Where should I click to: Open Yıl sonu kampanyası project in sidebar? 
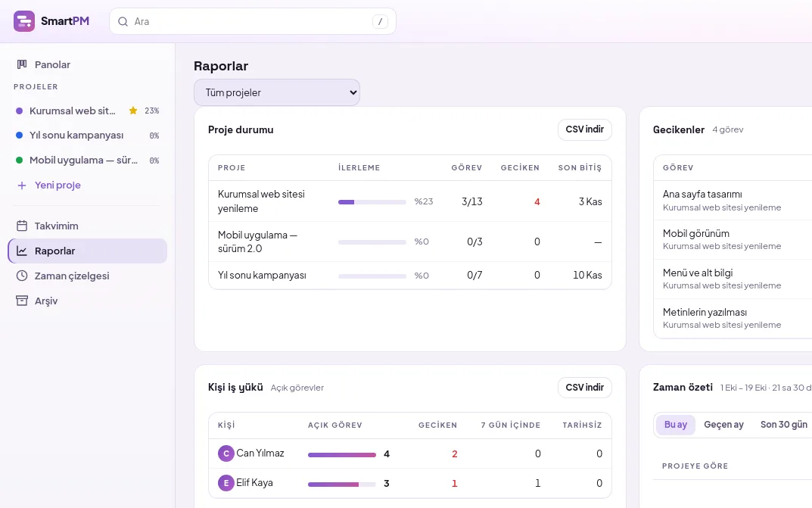tap(88, 136)
